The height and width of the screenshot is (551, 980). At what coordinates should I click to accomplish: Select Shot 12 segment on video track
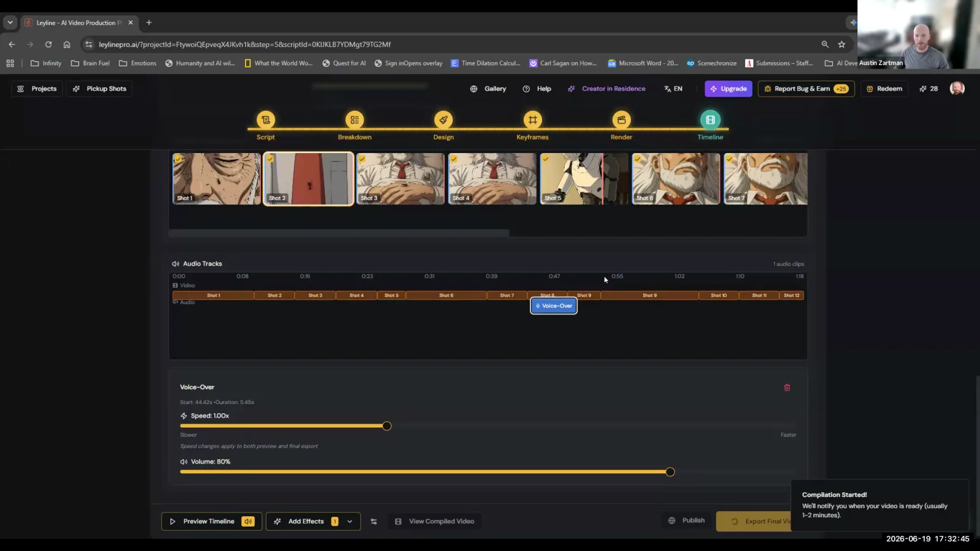click(x=791, y=296)
